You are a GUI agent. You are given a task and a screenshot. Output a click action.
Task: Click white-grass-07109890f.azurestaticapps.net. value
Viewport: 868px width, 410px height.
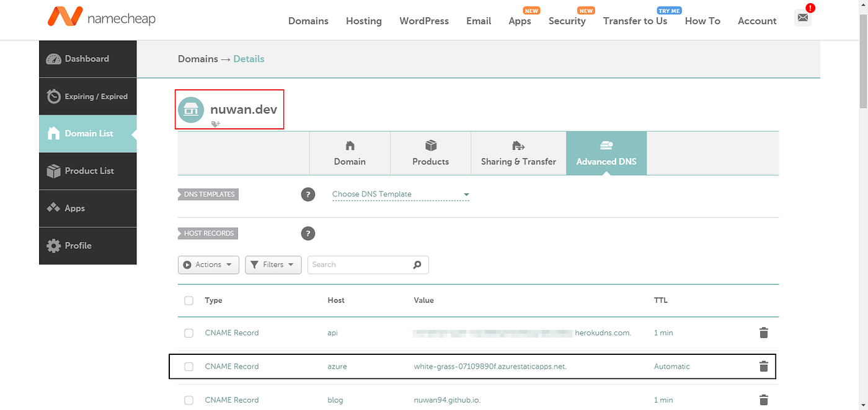coord(490,366)
